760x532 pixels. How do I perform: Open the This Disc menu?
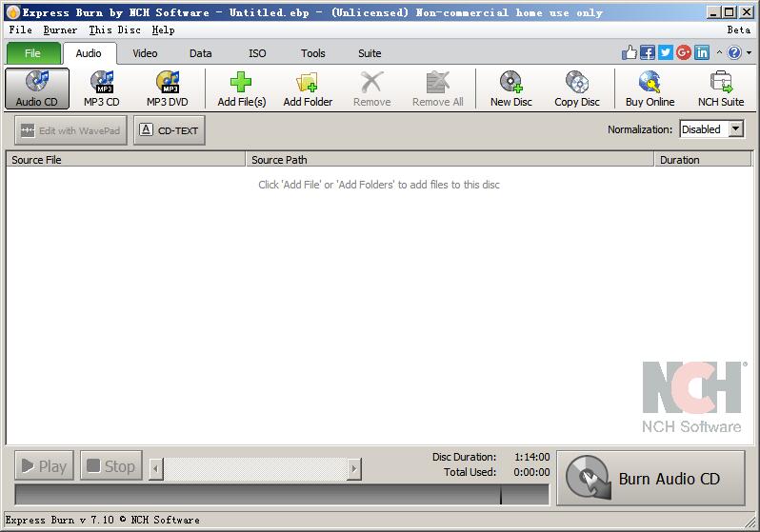pyautogui.click(x=115, y=30)
